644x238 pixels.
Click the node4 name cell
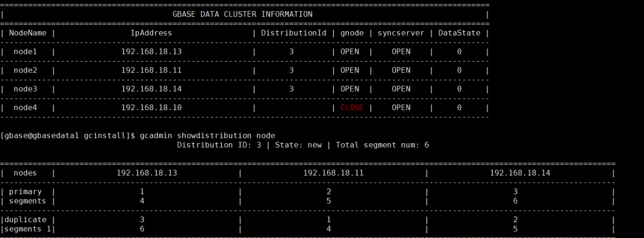[x=25, y=108]
